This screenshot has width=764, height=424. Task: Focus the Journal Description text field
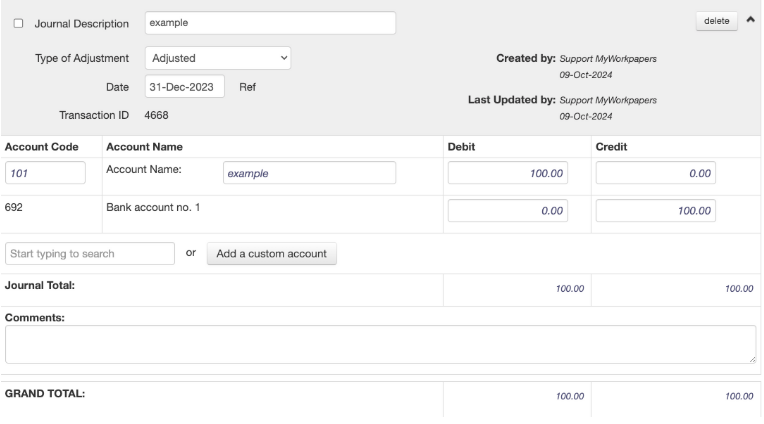tap(270, 22)
